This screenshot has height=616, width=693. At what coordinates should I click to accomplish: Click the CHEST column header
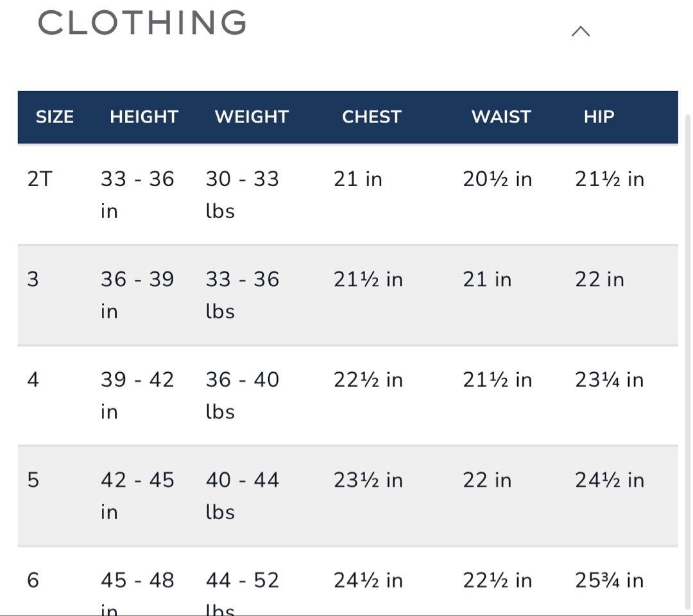click(372, 117)
